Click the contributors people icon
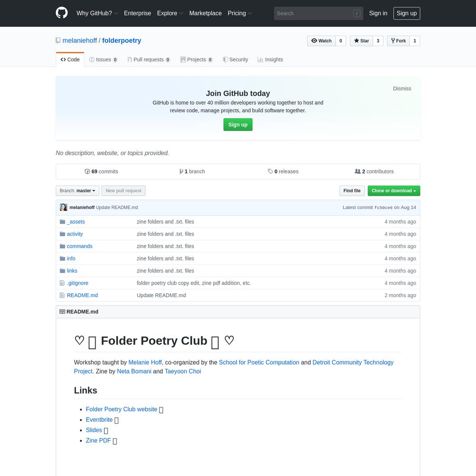The width and height of the screenshot is (476, 476). 357,171
